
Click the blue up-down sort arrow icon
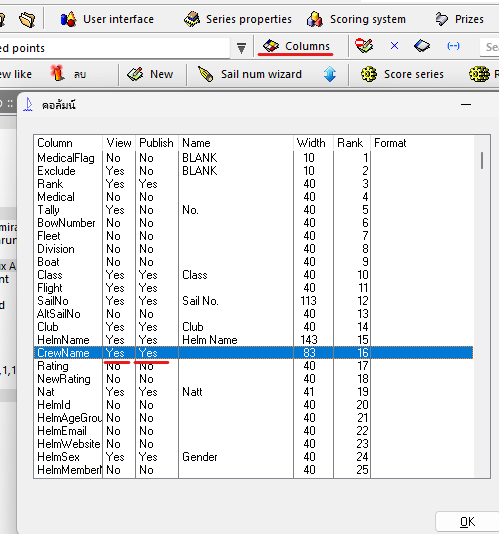[330, 74]
